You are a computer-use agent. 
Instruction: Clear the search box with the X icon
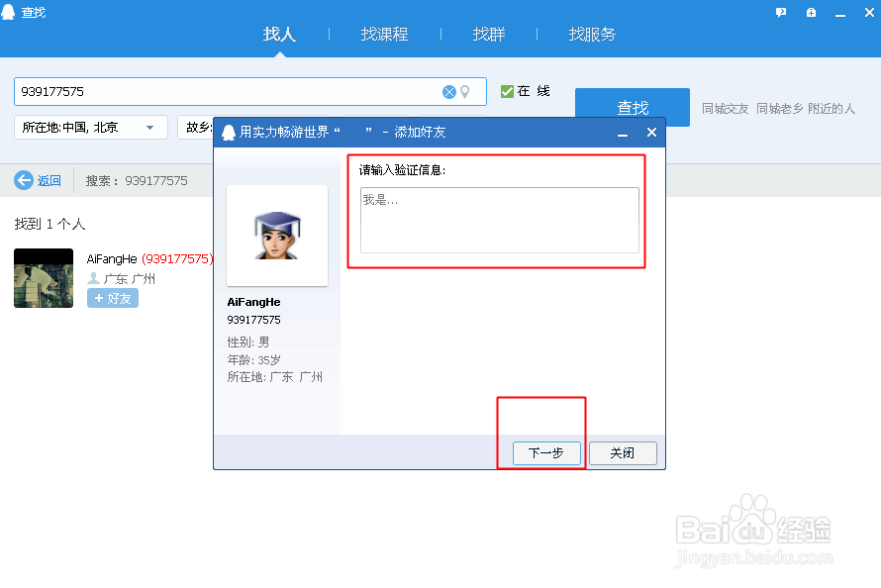[x=449, y=91]
